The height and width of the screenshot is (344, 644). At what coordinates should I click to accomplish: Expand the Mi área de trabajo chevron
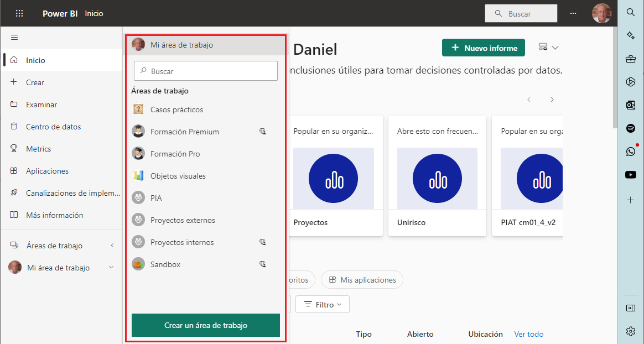point(111,268)
